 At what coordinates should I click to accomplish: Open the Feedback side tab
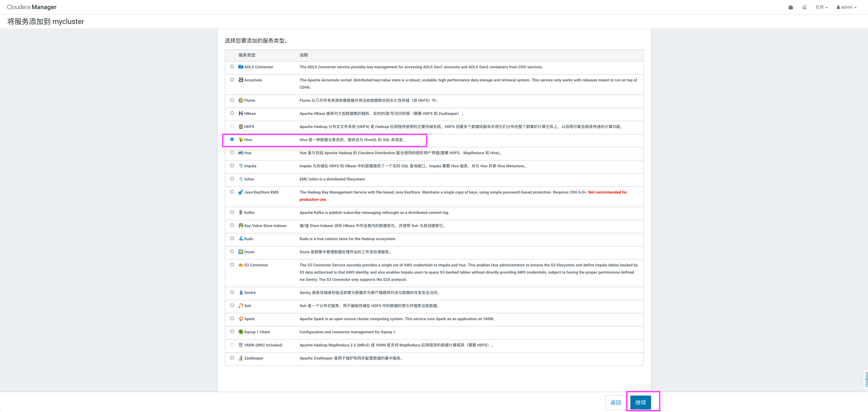[x=866, y=379]
